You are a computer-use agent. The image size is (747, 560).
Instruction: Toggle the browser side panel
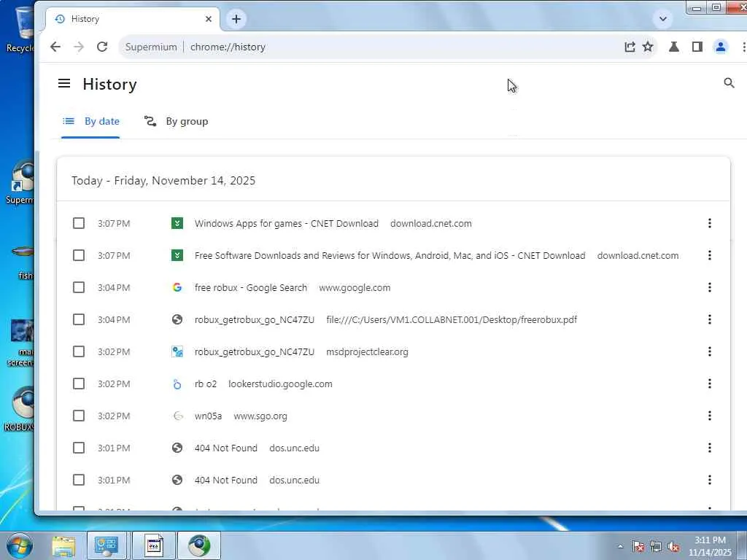(x=697, y=47)
